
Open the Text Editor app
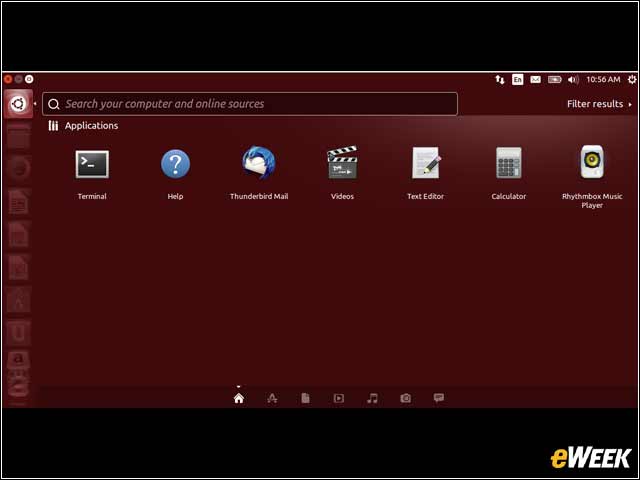coord(426,162)
